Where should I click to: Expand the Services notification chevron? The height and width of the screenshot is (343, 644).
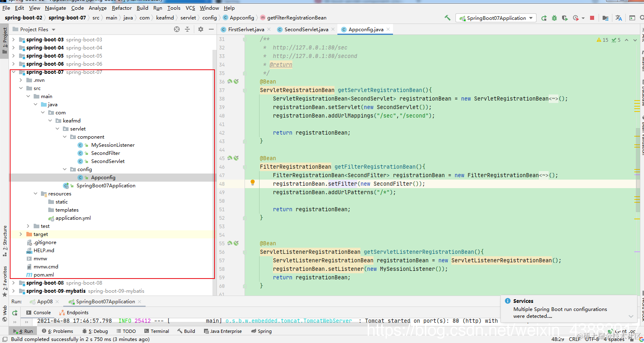click(631, 316)
